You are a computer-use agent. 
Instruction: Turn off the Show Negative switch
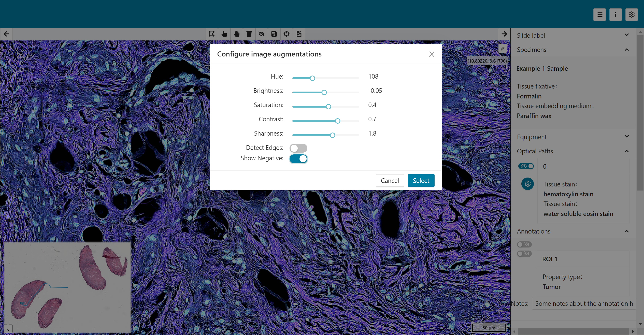[298, 159]
